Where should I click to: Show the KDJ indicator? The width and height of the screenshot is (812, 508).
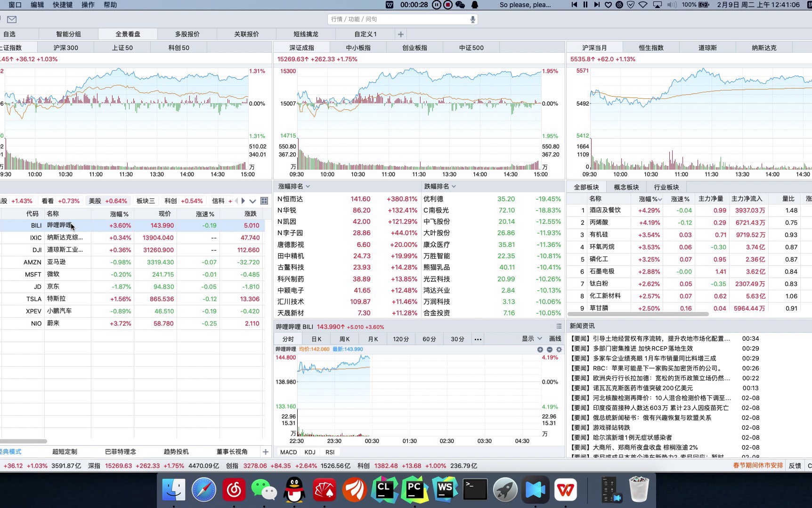coord(310,452)
